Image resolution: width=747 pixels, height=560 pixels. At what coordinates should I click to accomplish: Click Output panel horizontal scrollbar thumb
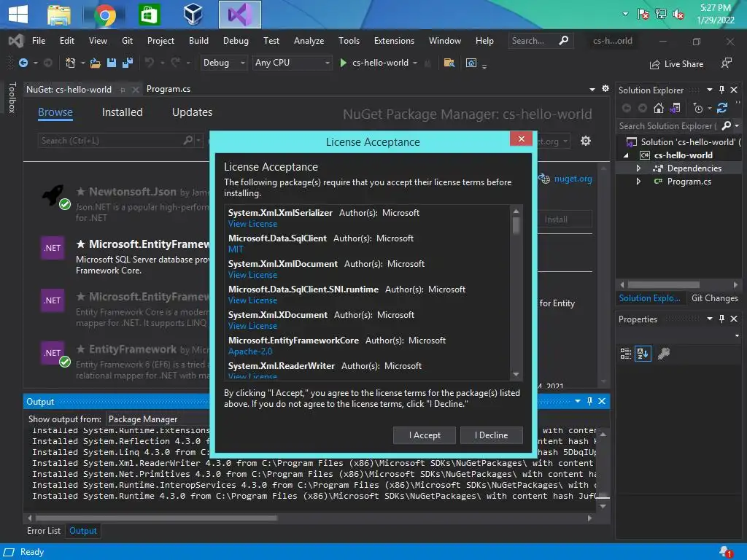[x=156, y=518]
